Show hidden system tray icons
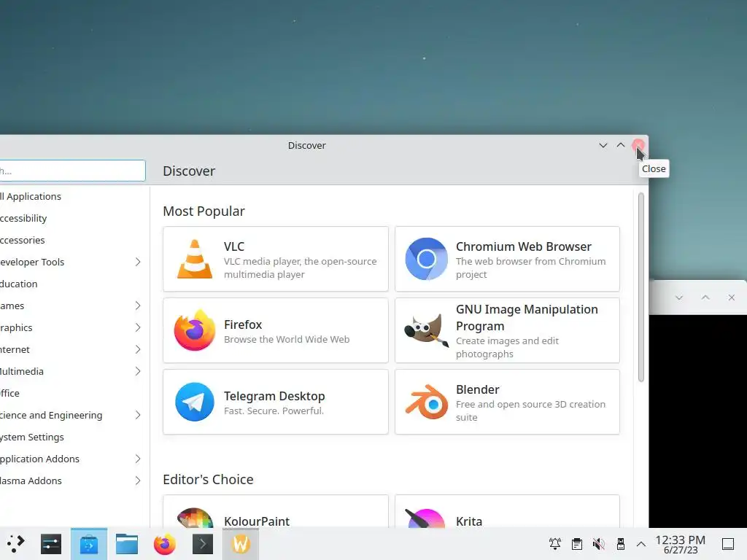This screenshot has width=747, height=560. (x=641, y=544)
